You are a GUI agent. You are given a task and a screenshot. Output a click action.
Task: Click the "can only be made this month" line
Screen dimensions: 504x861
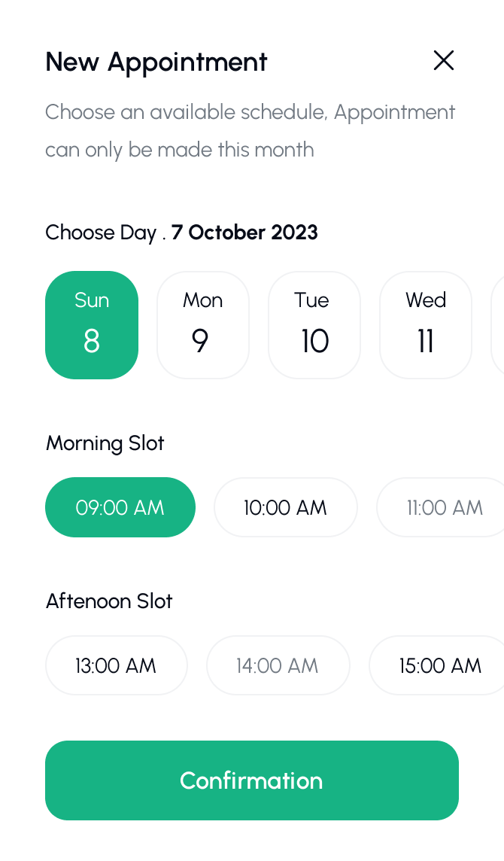click(180, 150)
